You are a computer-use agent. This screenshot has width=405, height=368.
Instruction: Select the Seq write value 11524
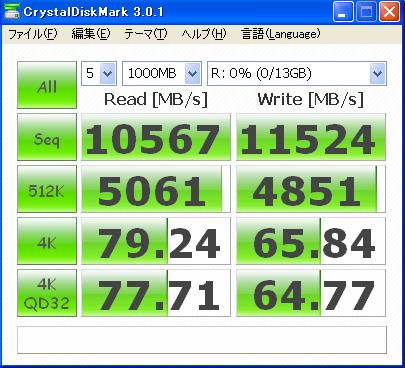click(x=311, y=137)
